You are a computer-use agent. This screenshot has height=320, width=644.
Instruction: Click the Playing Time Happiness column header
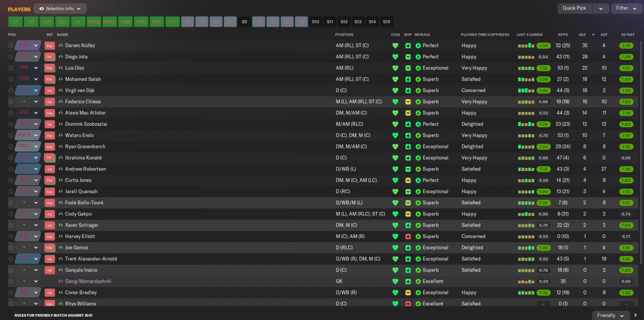pyautogui.click(x=485, y=35)
